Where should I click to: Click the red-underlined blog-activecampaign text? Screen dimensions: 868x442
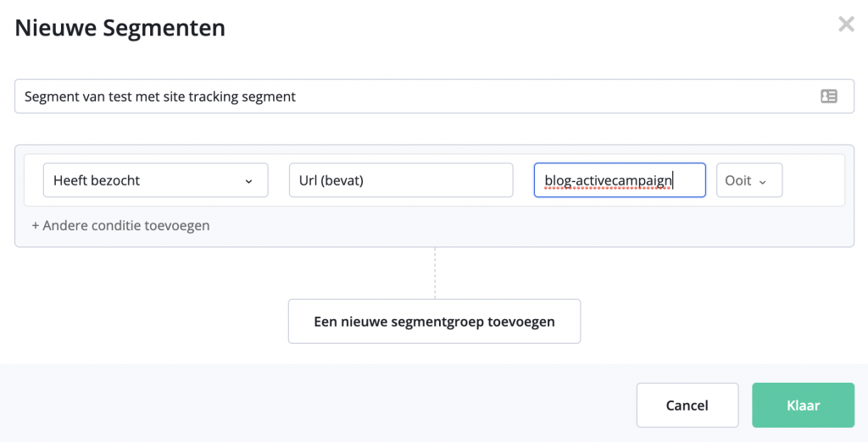608,180
